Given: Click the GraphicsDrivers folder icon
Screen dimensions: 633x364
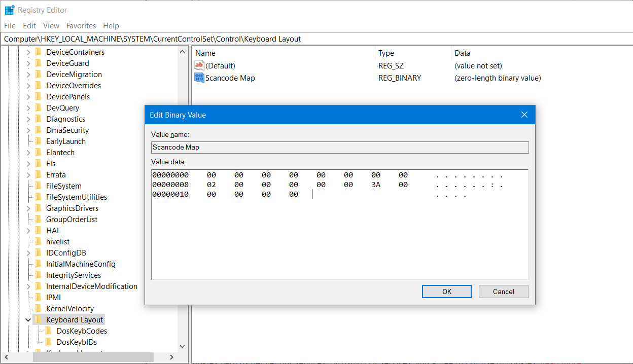Looking at the screenshot, I should click(x=38, y=208).
